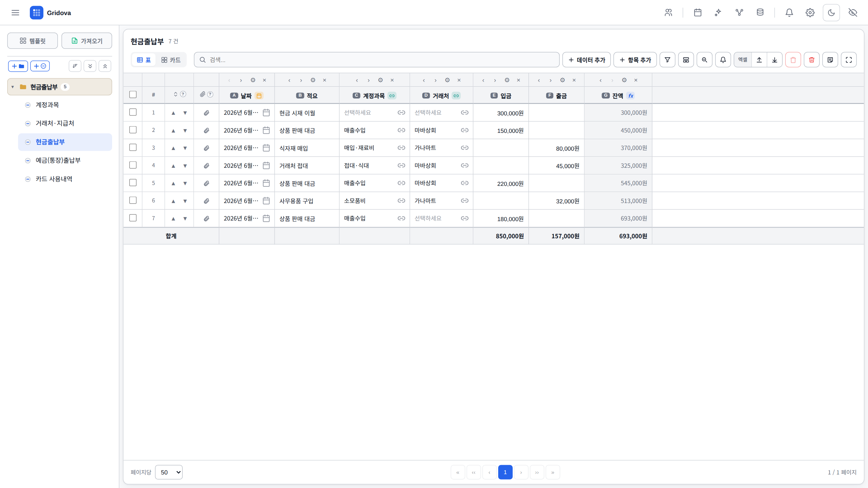Tick checkbox for row 5
868x488 pixels.
133,183
